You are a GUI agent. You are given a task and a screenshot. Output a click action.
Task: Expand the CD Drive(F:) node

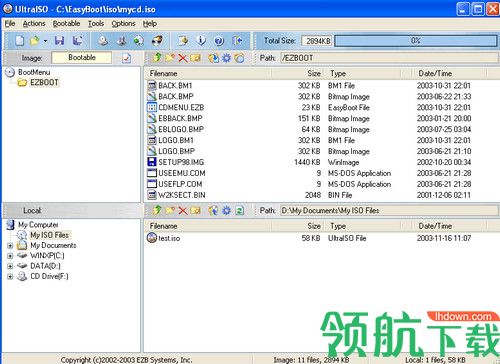click(10, 277)
